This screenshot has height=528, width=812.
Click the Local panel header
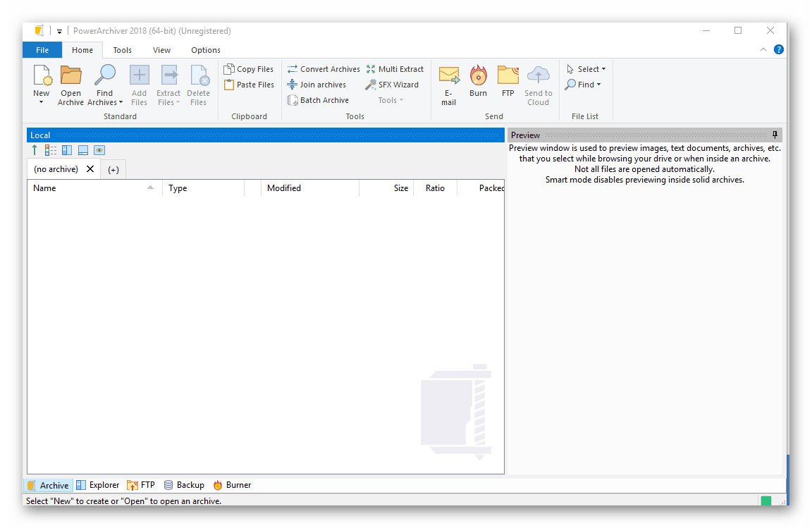click(266, 135)
